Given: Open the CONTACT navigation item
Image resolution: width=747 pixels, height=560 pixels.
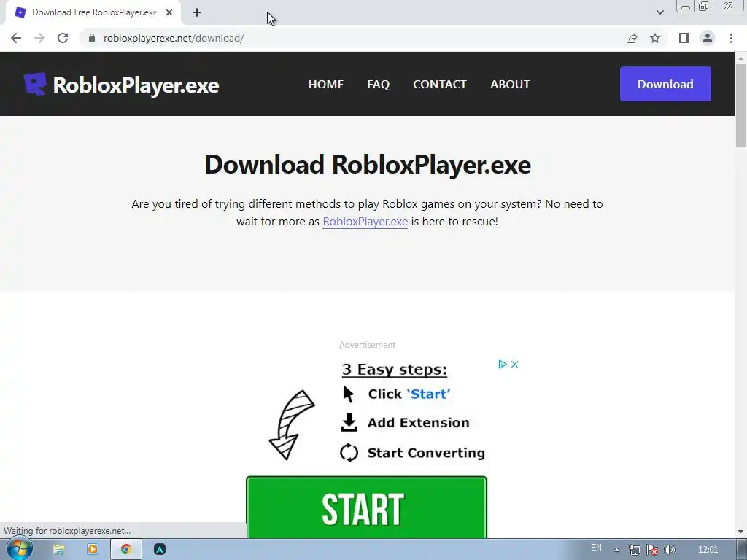Looking at the screenshot, I should point(440,85).
